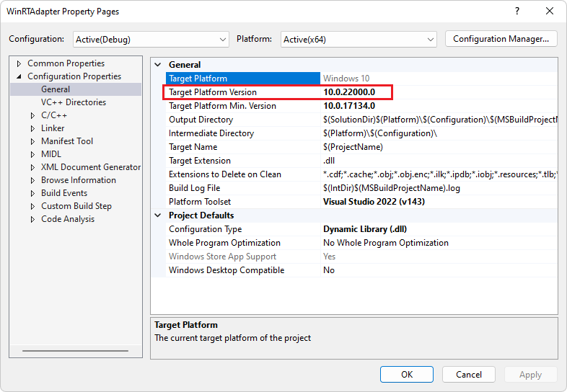This screenshot has height=392, width=567.
Task: Expand the Common Properties tree node
Action: tap(19, 63)
